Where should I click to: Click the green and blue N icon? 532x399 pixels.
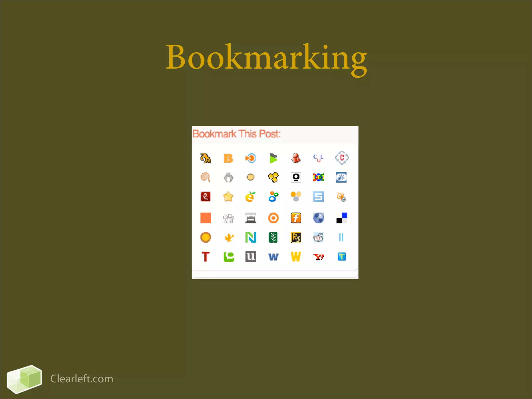pos(251,237)
